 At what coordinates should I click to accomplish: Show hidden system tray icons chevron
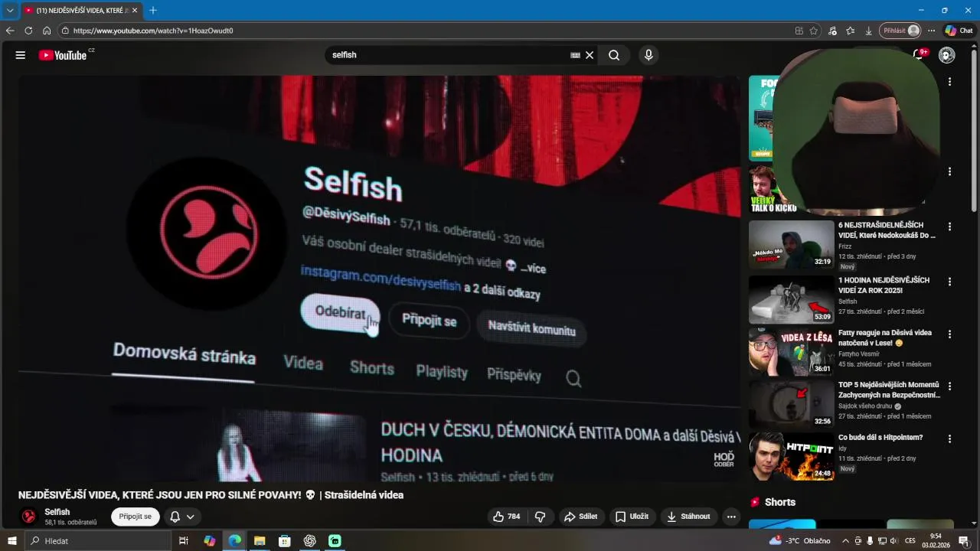pos(846,541)
